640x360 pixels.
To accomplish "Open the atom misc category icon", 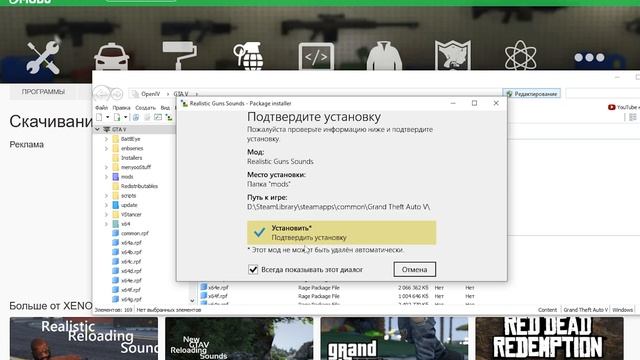I will tap(520, 55).
